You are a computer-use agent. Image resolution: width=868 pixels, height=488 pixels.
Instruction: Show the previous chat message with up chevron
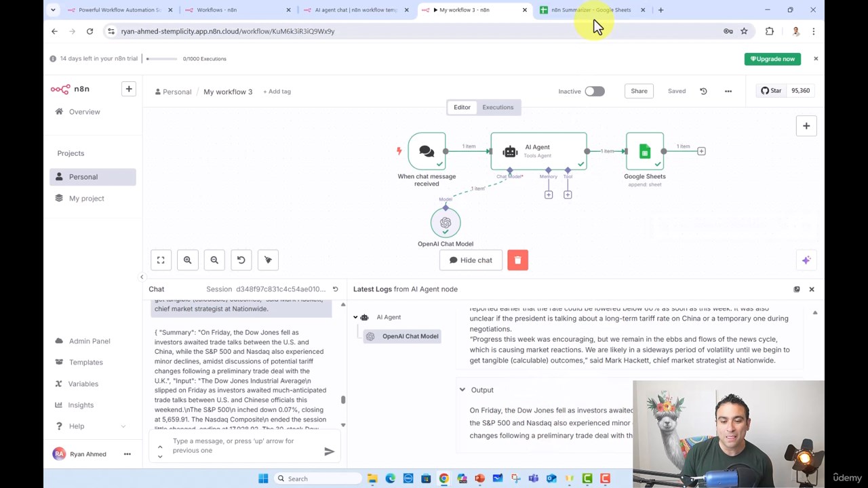[160, 446]
